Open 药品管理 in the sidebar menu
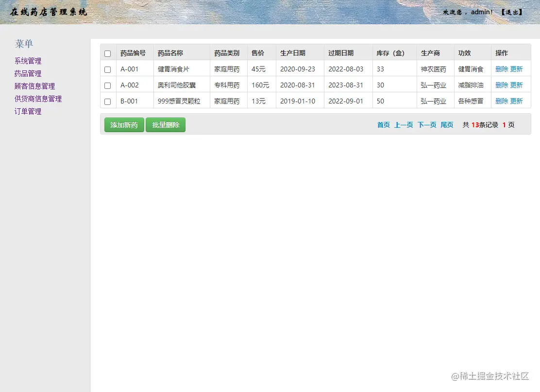540x392 pixels. (x=27, y=73)
